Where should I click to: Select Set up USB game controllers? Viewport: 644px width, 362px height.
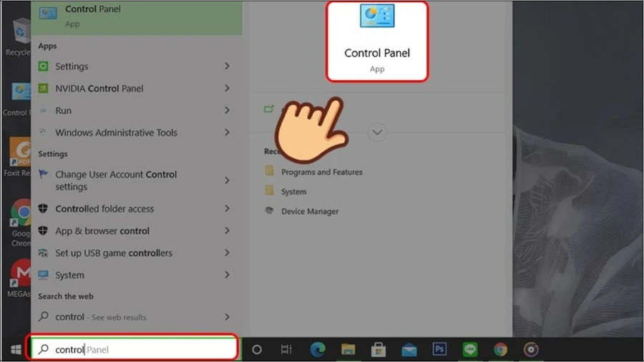coord(137,253)
